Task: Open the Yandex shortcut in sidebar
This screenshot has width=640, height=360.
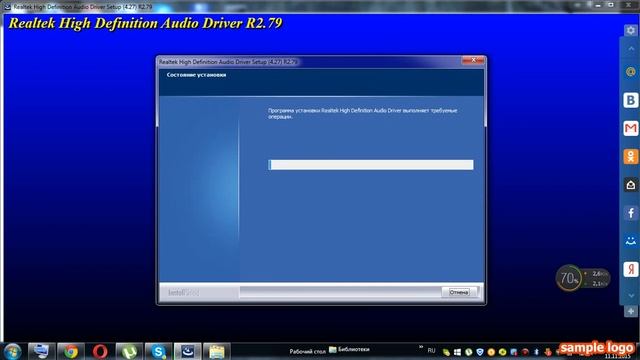Action: pyautogui.click(x=631, y=269)
